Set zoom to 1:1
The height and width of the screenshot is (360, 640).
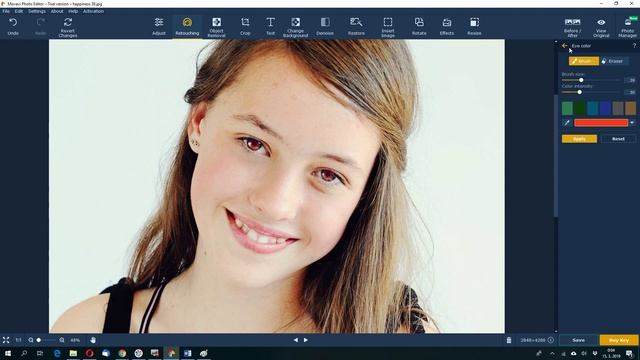18,340
